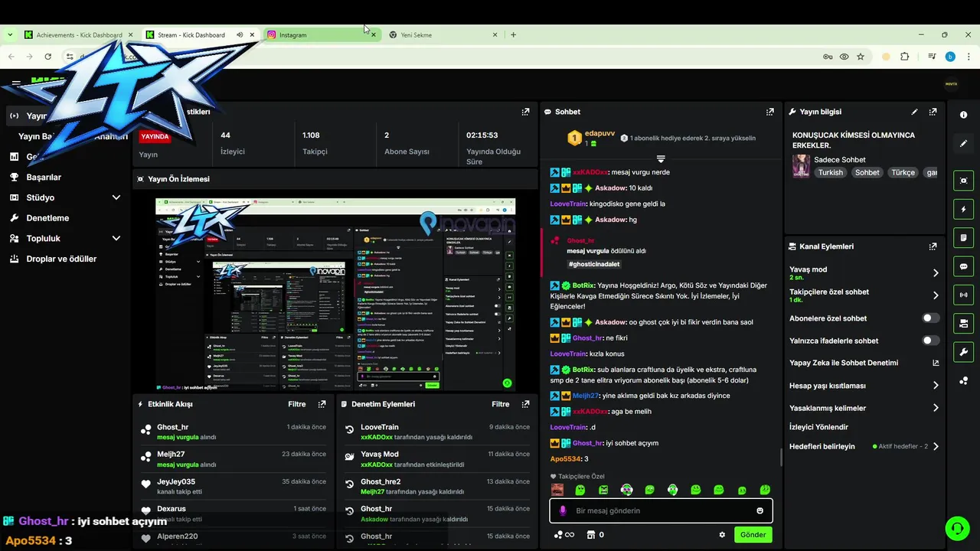Open Filtre in Denetim Eylemleri panel
Image resolution: width=980 pixels, height=551 pixels.
[500, 404]
